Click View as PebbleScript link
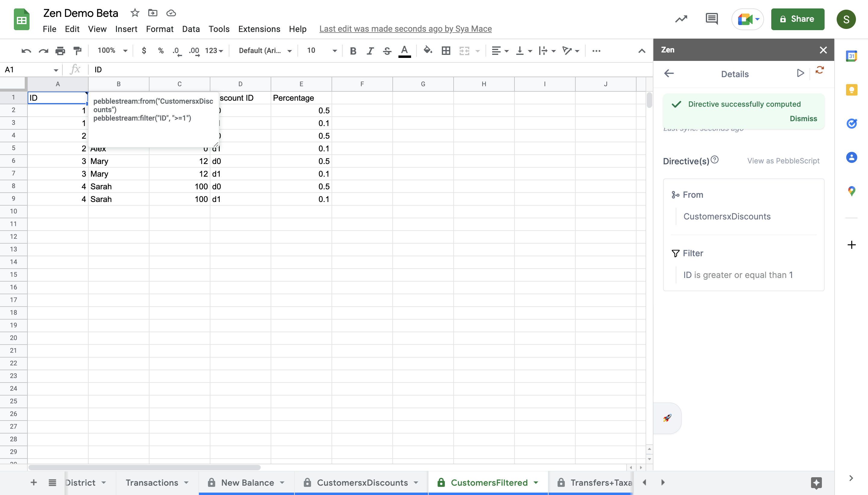Viewport: 868px width, 495px height. [x=783, y=160]
